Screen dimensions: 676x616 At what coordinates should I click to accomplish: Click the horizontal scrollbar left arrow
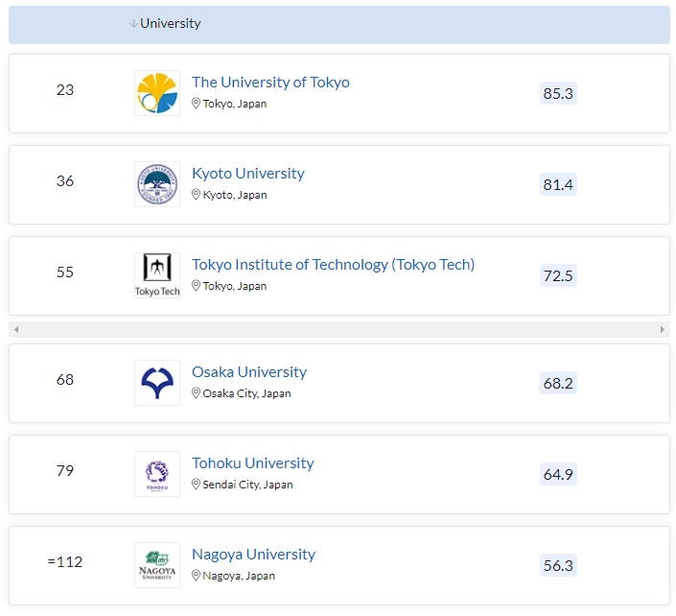(x=16, y=330)
